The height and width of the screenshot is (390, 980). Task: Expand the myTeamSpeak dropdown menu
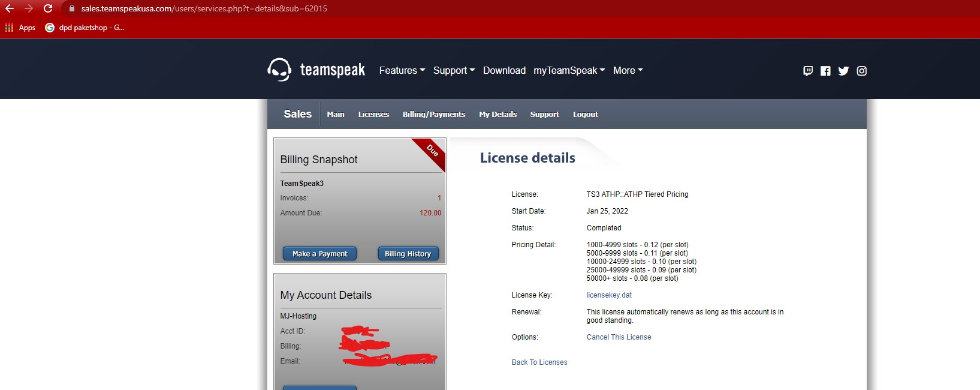[569, 70]
